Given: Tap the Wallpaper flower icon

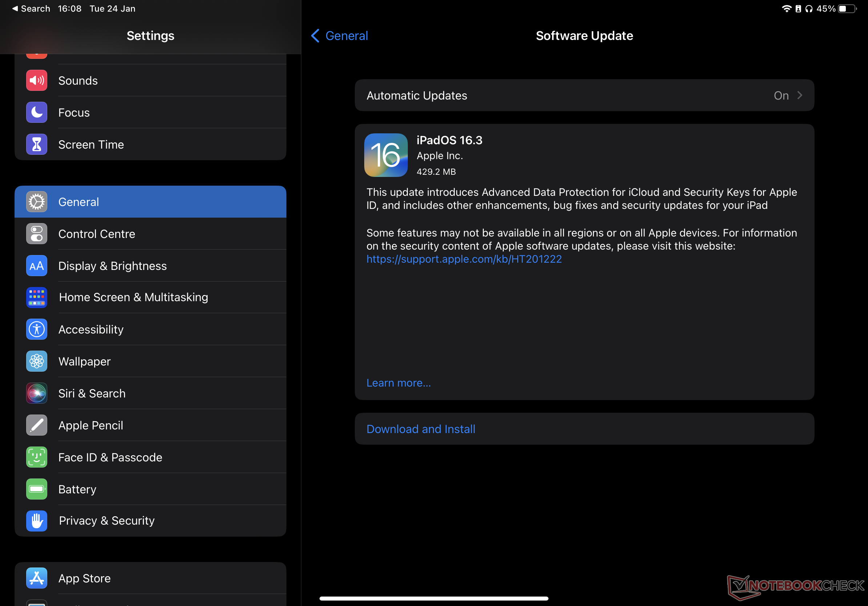Looking at the screenshot, I should point(37,361).
